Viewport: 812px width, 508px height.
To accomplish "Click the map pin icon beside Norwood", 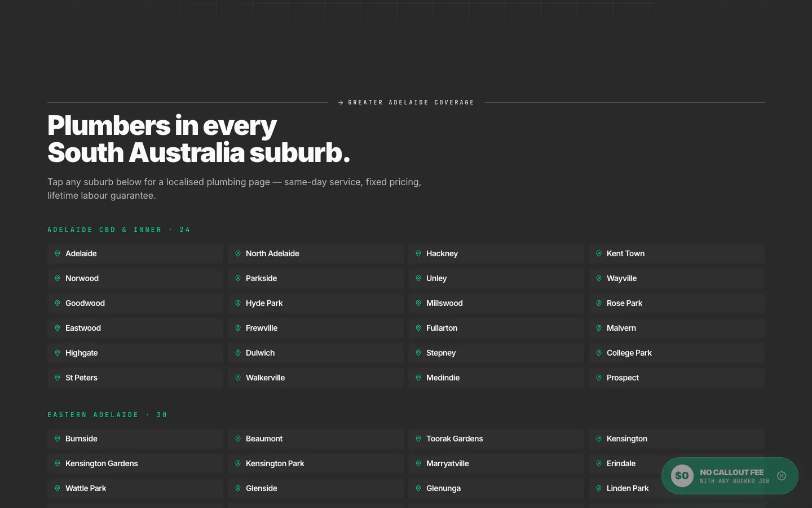I will point(58,278).
